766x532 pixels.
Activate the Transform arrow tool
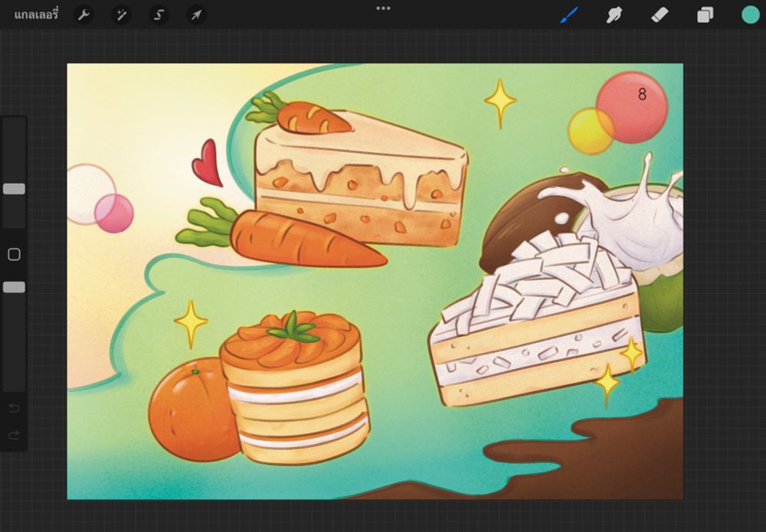(196, 15)
